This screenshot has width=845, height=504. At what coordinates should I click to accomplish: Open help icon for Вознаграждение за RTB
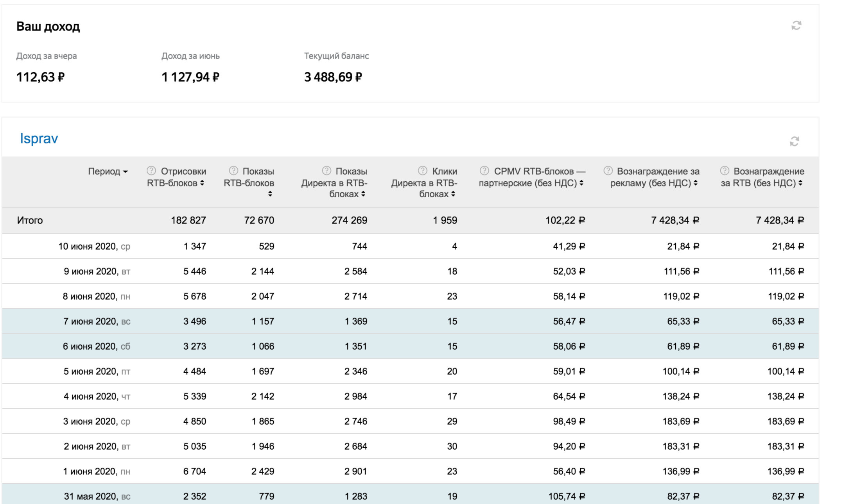tap(725, 171)
